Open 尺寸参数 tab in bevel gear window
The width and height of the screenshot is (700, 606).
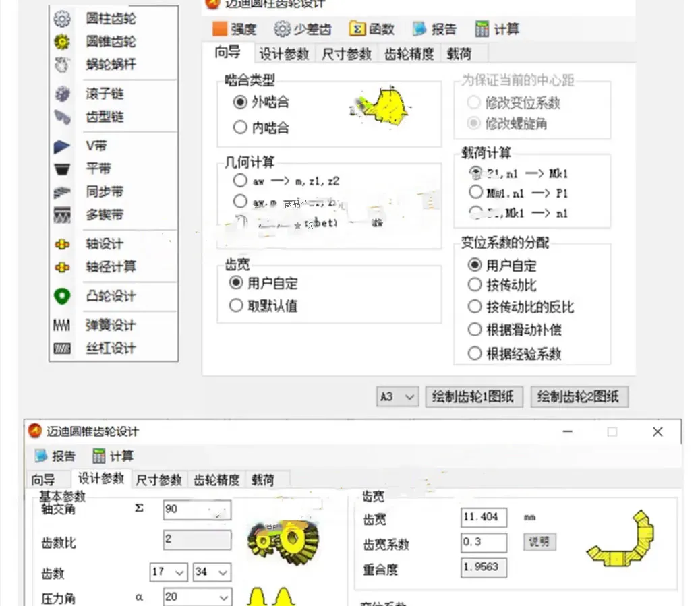pyautogui.click(x=159, y=480)
